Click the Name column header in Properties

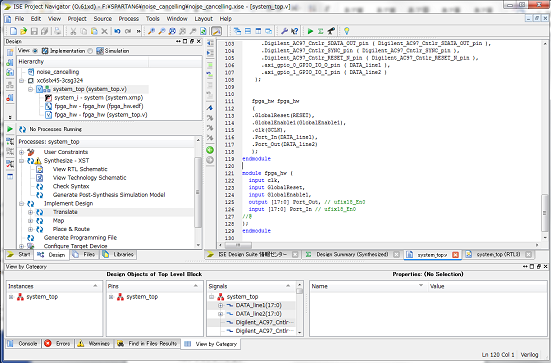(x=369, y=286)
